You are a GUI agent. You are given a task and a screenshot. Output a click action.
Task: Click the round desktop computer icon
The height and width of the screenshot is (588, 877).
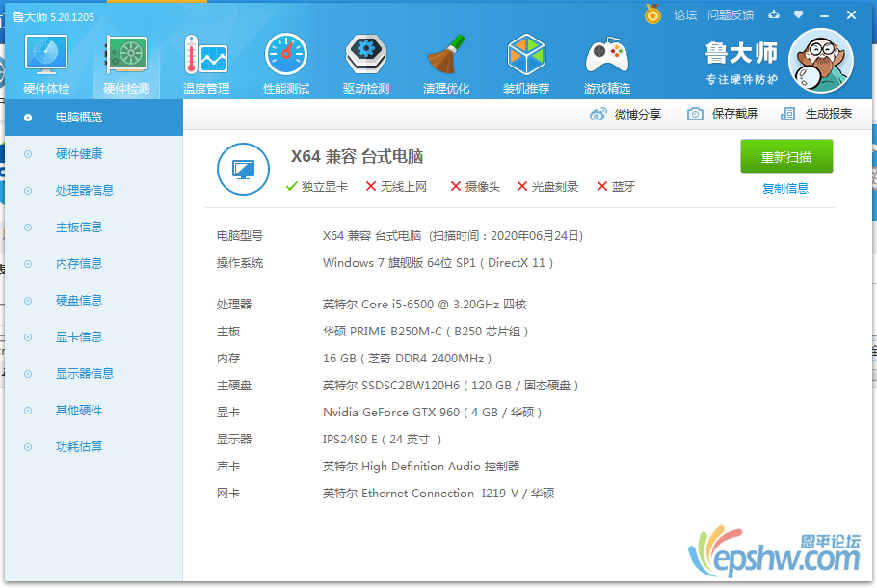(243, 169)
